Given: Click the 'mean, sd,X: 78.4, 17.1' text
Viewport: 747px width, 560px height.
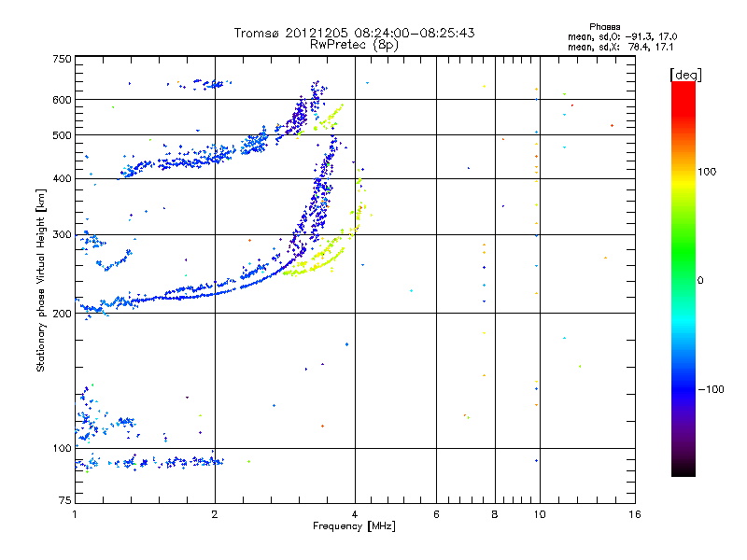Looking at the screenshot, I should tap(621, 47).
